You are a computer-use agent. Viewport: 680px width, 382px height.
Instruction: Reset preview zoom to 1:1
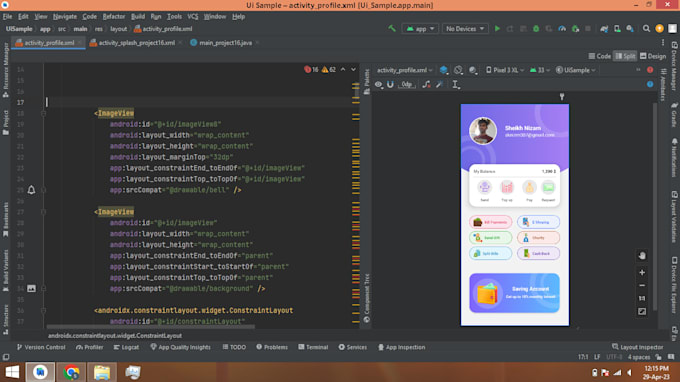[642, 299]
